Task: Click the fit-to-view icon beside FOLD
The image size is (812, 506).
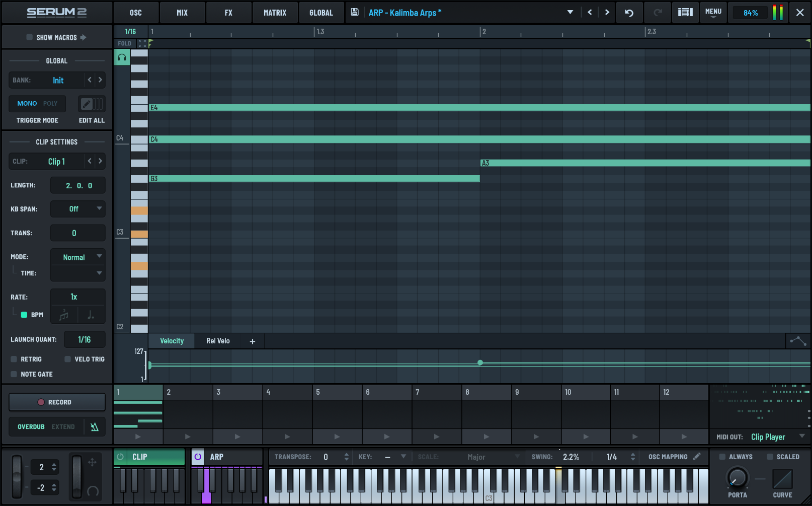Action: (142, 44)
